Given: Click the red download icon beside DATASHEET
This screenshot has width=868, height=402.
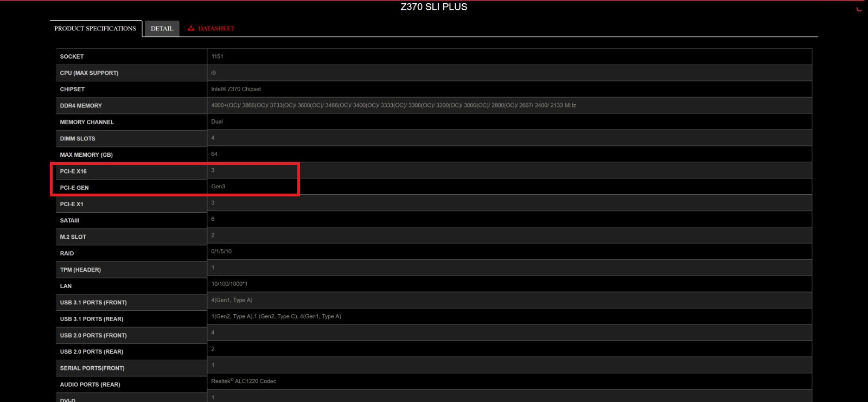Looking at the screenshot, I should (x=191, y=28).
